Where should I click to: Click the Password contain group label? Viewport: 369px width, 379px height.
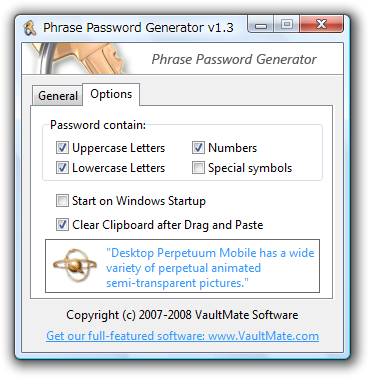click(x=98, y=125)
